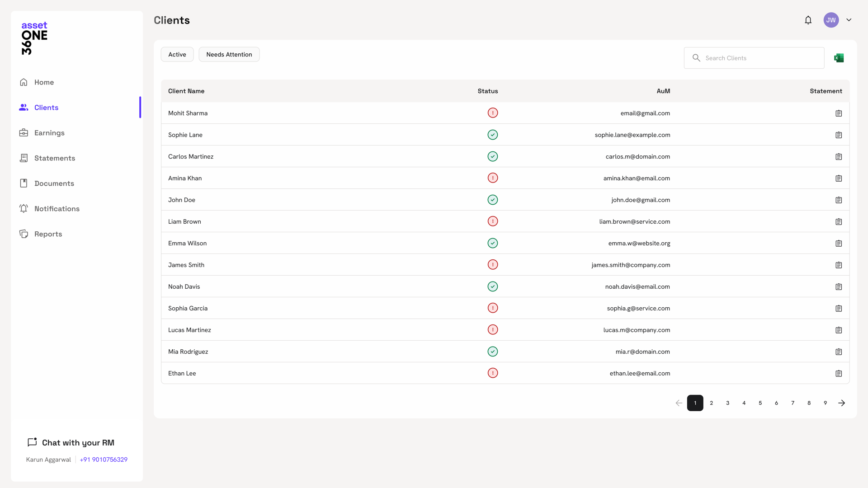Click email mia.r@domain.com
Viewport: 868px width, 488px height.
642,352
